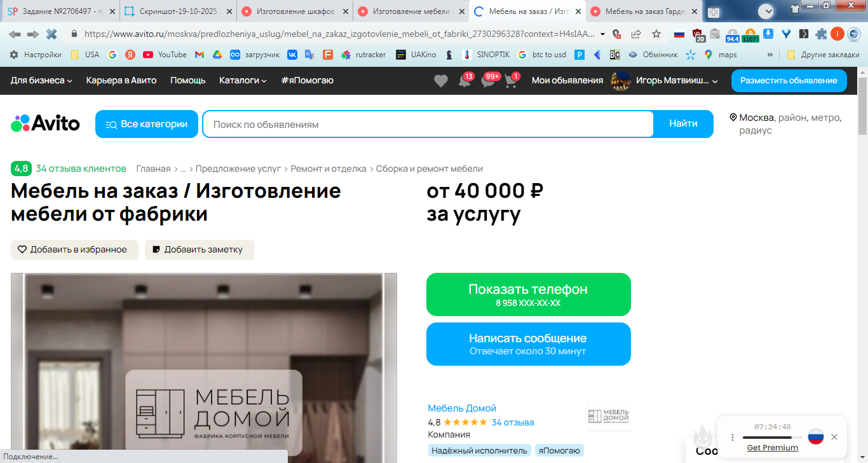Open the YouTube bookmark
The height and width of the screenshot is (463, 868).
[x=165, y=55]
